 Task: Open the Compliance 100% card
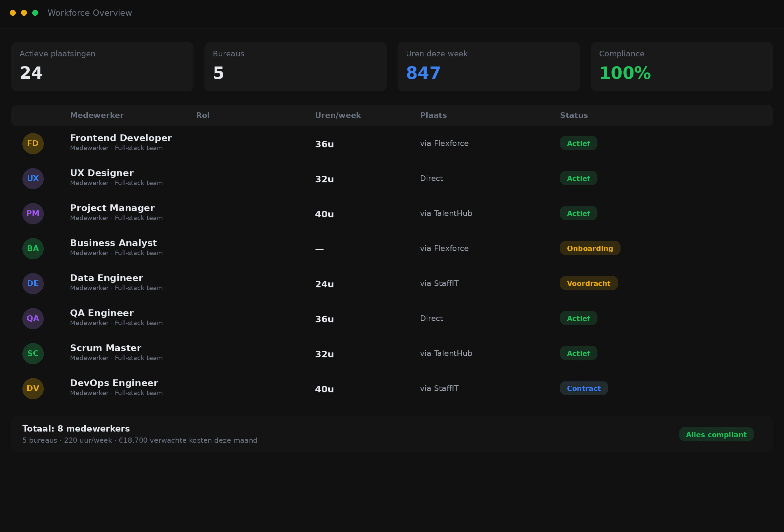682,66
